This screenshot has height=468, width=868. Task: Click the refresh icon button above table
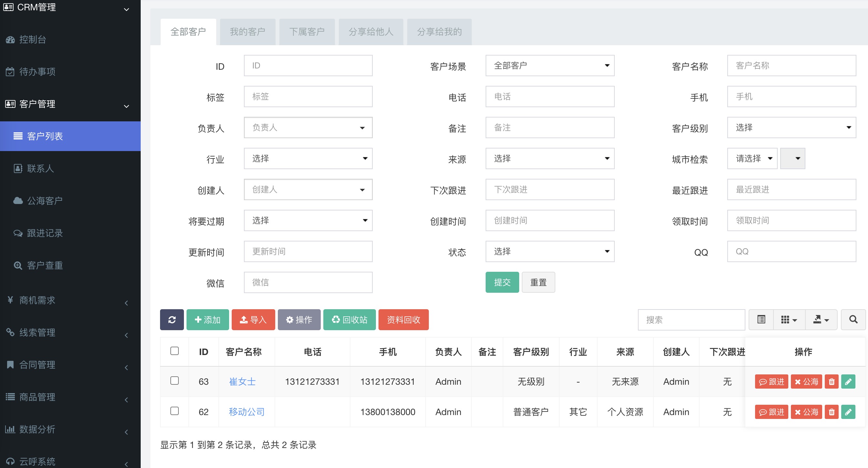pos(172,320)
